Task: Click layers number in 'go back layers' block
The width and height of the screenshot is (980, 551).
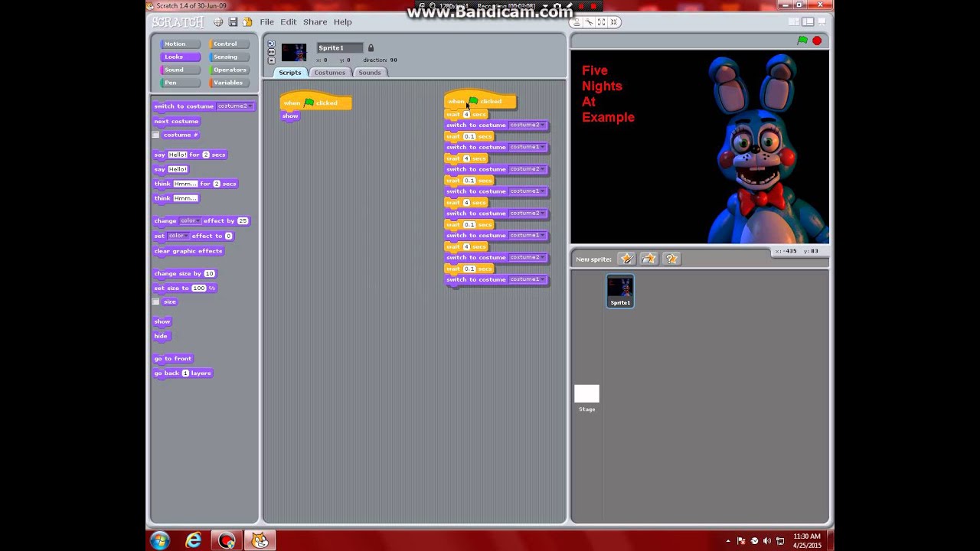Action: pyautogui.click(x=185, y=373)
